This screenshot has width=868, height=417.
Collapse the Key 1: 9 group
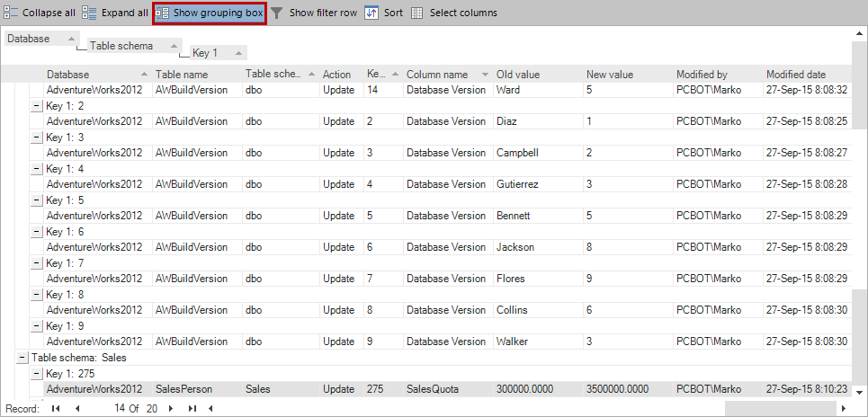pyautogui.click(x=36, y=326)
